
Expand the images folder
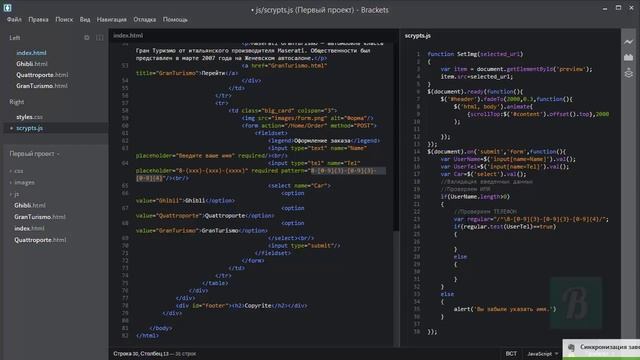click(24, 182)
